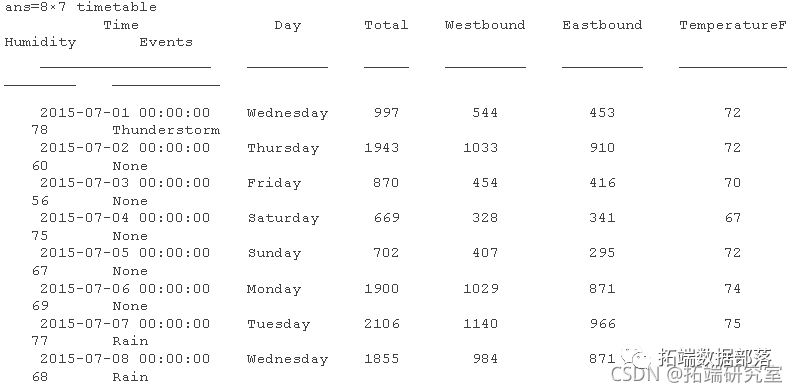Viewport: 797px width, 392px height.
Task: Click the Total column header
Action: [386, 25]
